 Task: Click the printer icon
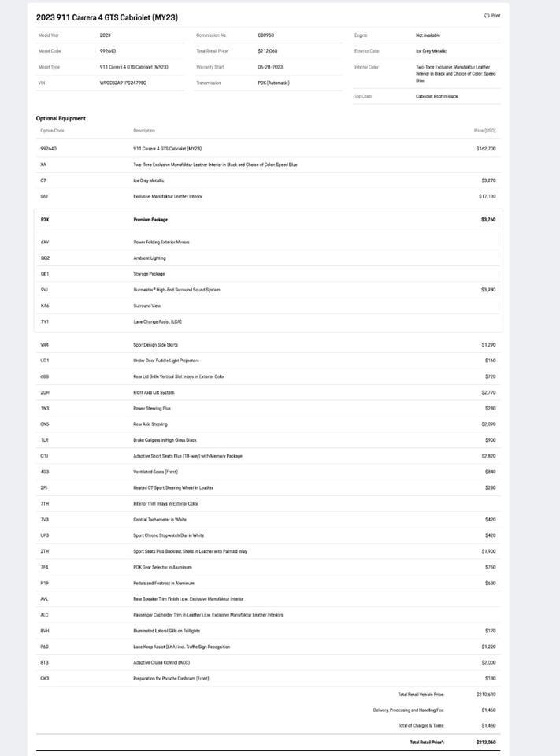pos(487,15)
